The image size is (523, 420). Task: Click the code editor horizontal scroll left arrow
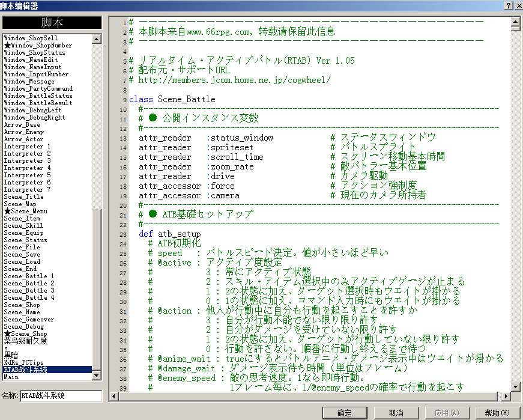(113, 396)
